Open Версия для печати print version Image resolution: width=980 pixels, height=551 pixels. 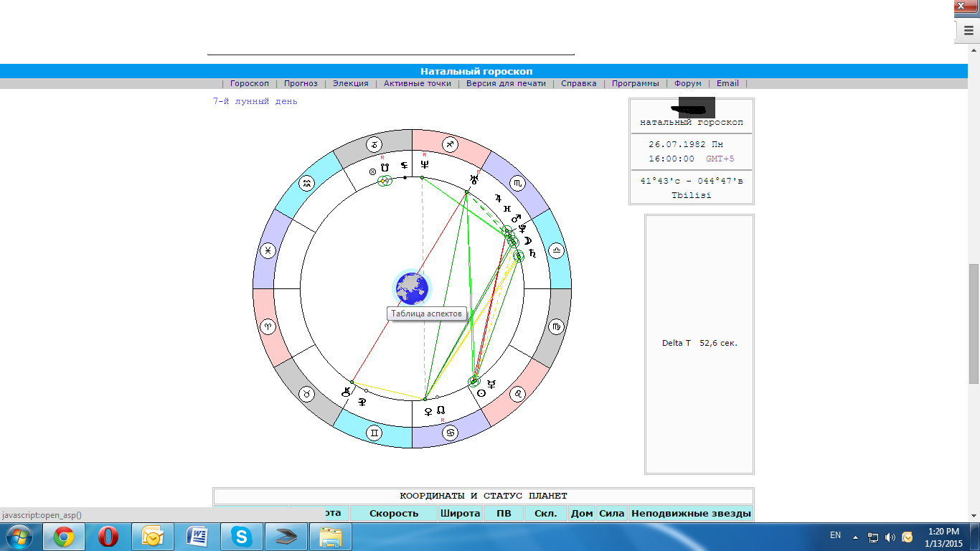point(506,83)
